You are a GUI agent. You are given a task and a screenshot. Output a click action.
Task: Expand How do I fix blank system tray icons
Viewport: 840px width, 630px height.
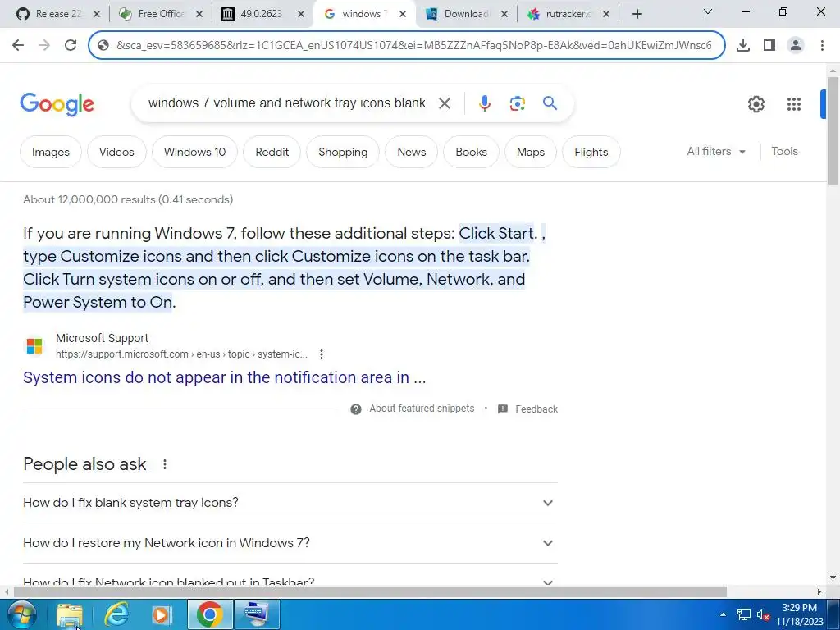290,503
